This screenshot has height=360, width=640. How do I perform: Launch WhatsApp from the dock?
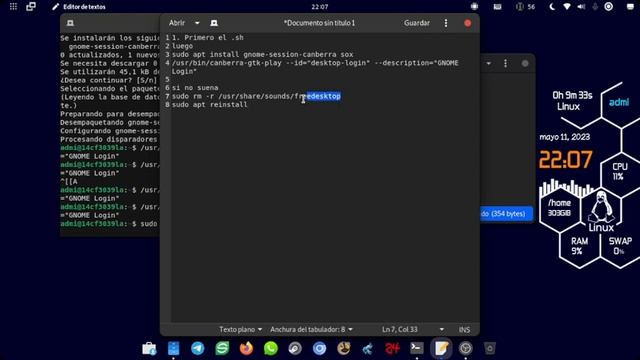[271, 348]
